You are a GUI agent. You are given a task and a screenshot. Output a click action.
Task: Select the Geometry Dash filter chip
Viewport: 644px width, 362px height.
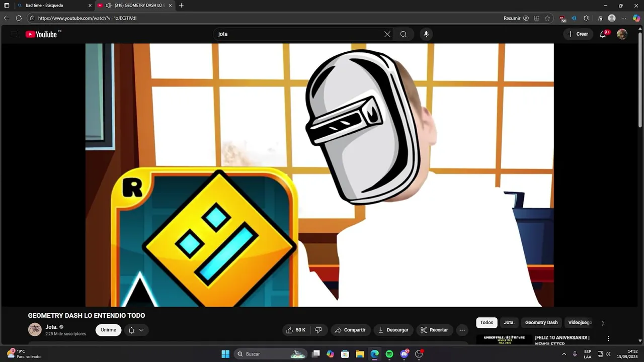541,323
